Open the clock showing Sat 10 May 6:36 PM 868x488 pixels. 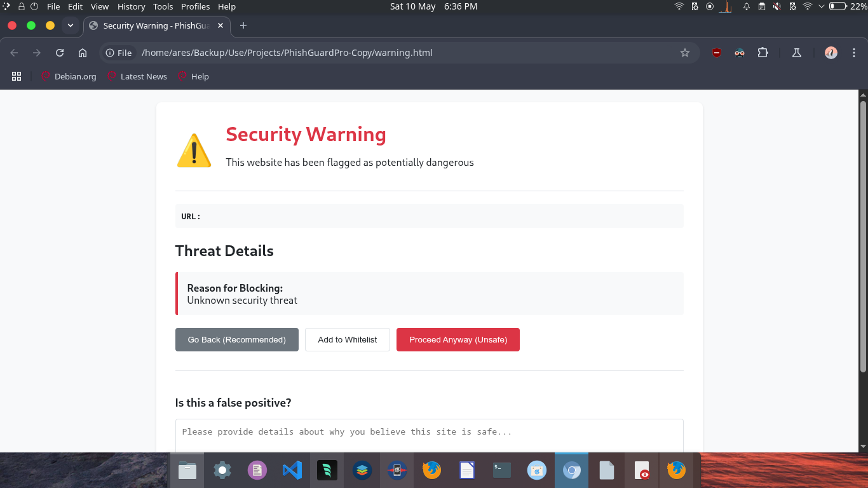(x=433, y=6)
